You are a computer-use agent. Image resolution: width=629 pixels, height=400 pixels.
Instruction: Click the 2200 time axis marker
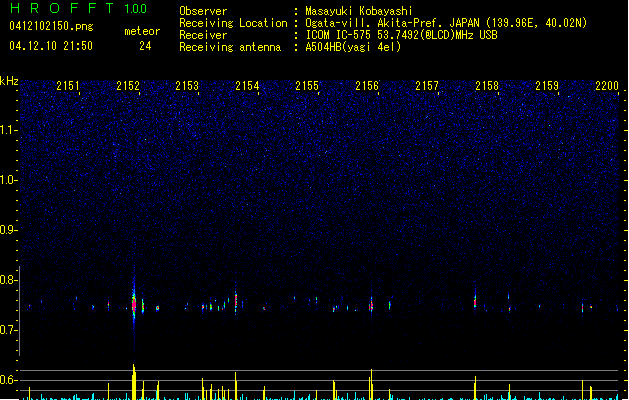(x=607, y=86)
